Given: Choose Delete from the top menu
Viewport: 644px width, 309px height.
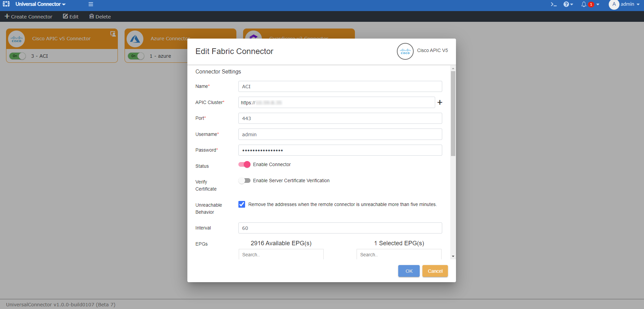Looking at the screenshot, I should pyautogui.click(x=100, y=16).
